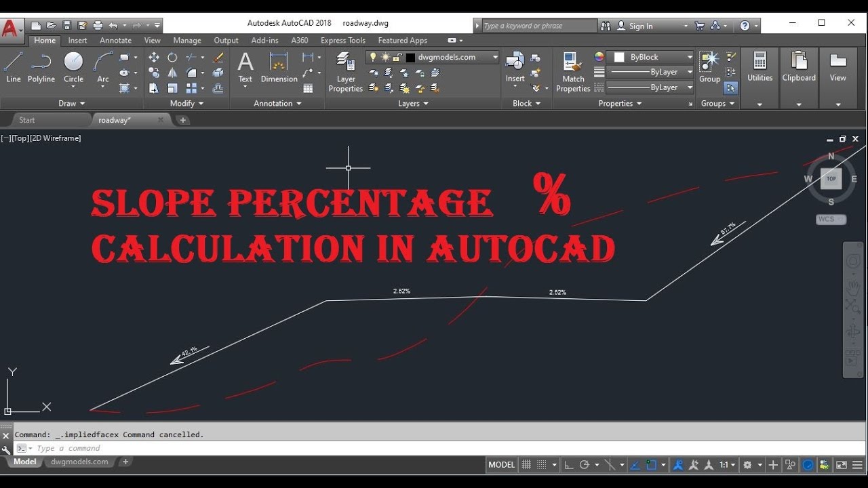This screenshot has width=868, height=488.
Task: Toggle drawing grid display in status bar
Action: (526, 465)
